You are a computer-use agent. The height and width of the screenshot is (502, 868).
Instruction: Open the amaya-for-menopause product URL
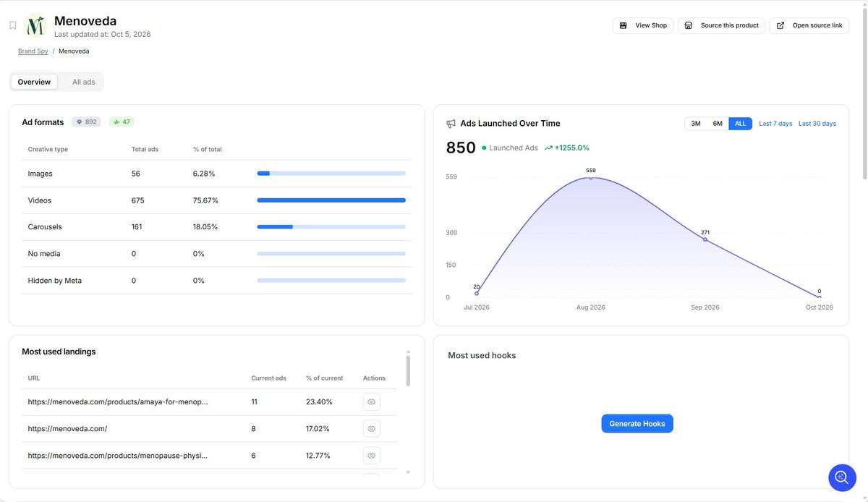(118, 401)
